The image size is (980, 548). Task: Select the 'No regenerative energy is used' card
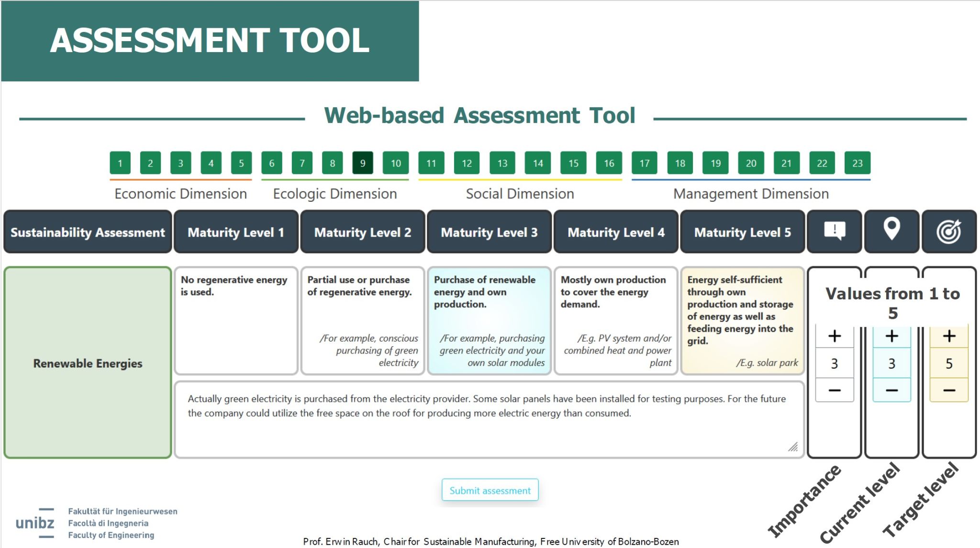pos(236,320)
